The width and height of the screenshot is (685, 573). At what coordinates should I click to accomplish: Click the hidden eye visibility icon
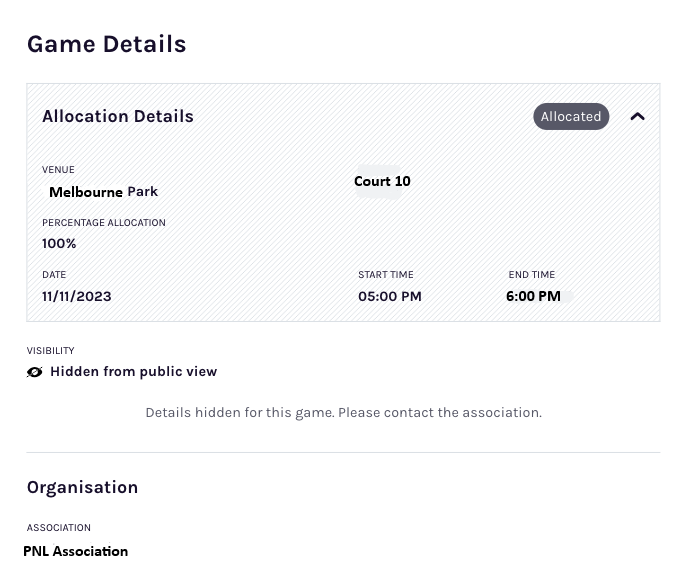35,372
